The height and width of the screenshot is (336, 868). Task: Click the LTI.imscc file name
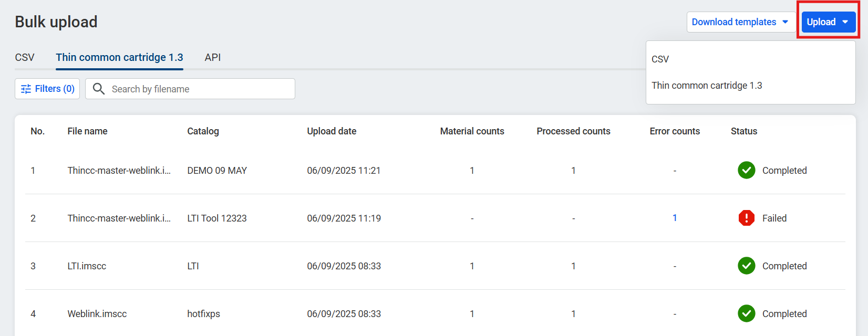(x=87, y=266)
